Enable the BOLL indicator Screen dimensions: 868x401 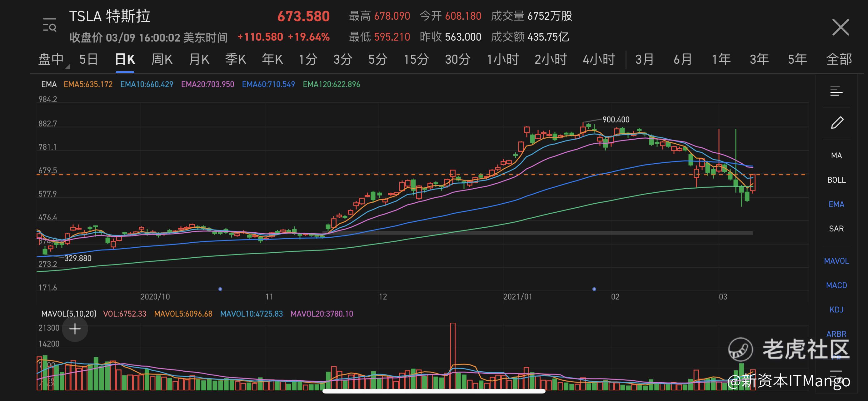click(836, 180)
